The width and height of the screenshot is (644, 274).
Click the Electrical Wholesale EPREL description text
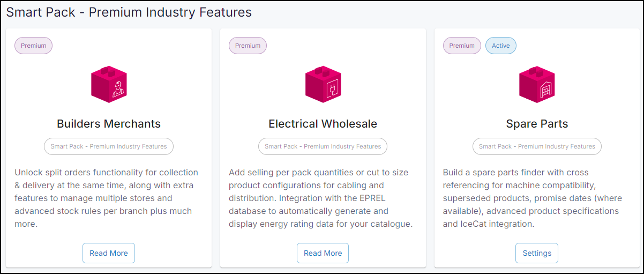click(x=321, y=198)
